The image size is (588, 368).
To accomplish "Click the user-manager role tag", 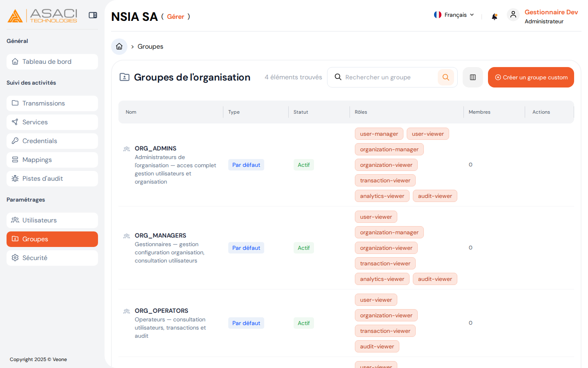I will click(379, 134).
